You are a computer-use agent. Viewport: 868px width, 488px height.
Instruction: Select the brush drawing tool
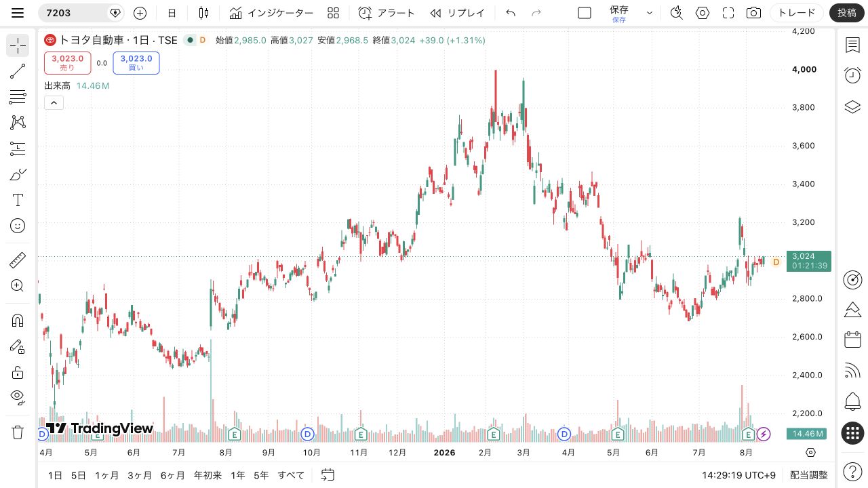point(18,174)
